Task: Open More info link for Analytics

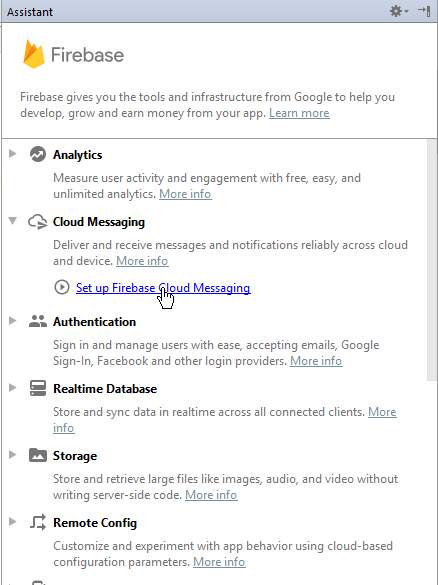Action: pyautogui.click(x=185, y=194)
